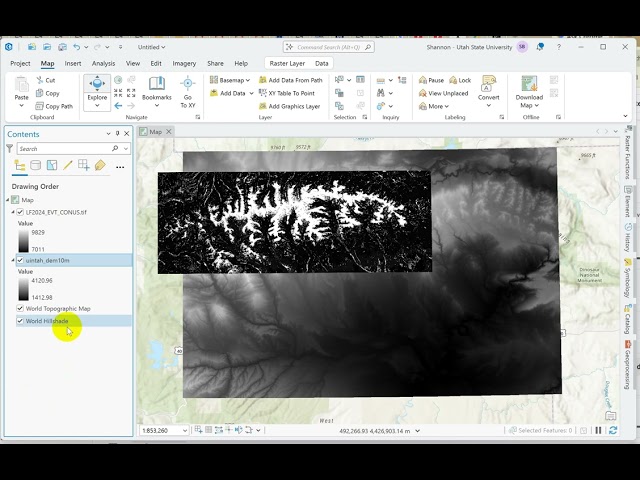This screenshot has height=480, width=640.
Task: Switch to List By Editing view
Action: click(68, 165)
